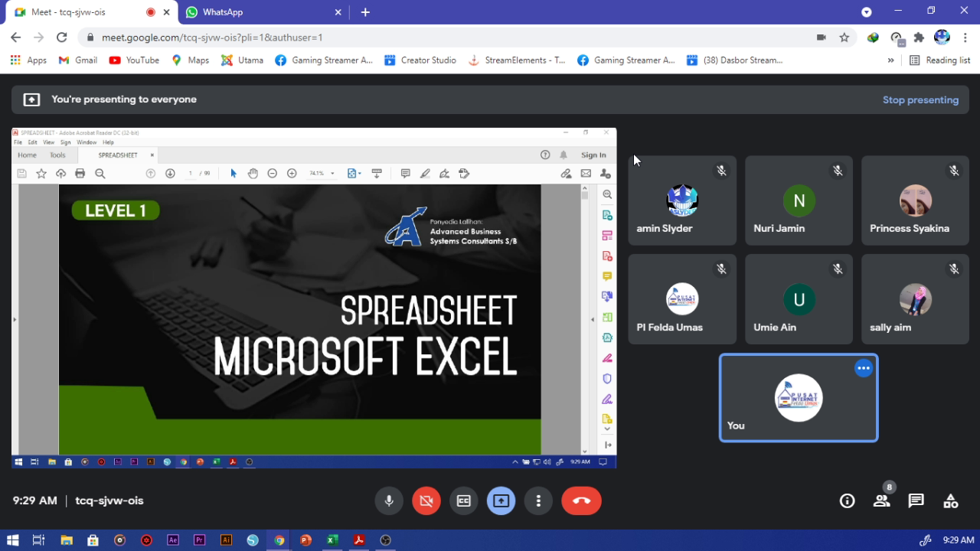Toggle the microphone in Meet controls
This screenshot has height=551, width=980.
pyautogui.click(x=389, y=500)
